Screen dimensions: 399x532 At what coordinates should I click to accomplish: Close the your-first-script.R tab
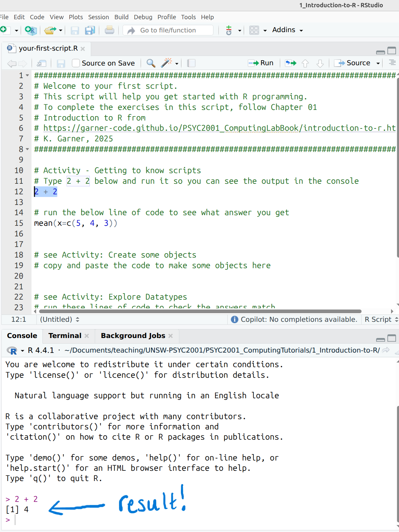(83, 49)
